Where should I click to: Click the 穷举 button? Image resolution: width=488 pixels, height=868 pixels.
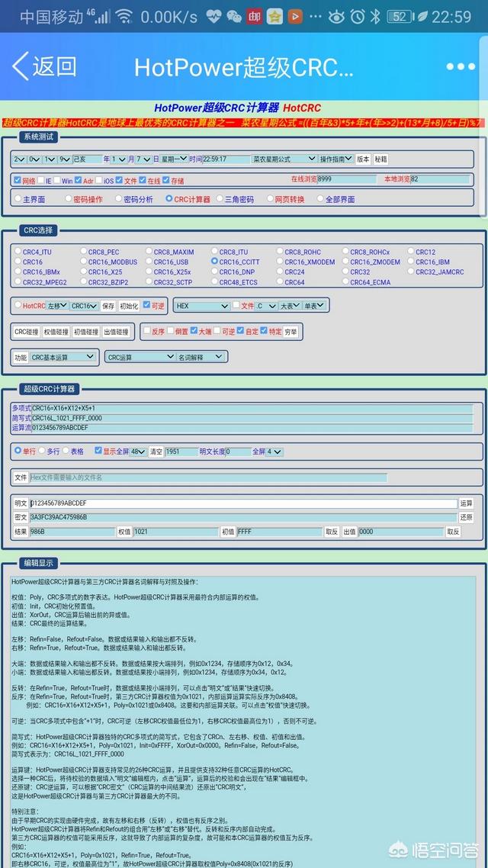tap(290, 332)
